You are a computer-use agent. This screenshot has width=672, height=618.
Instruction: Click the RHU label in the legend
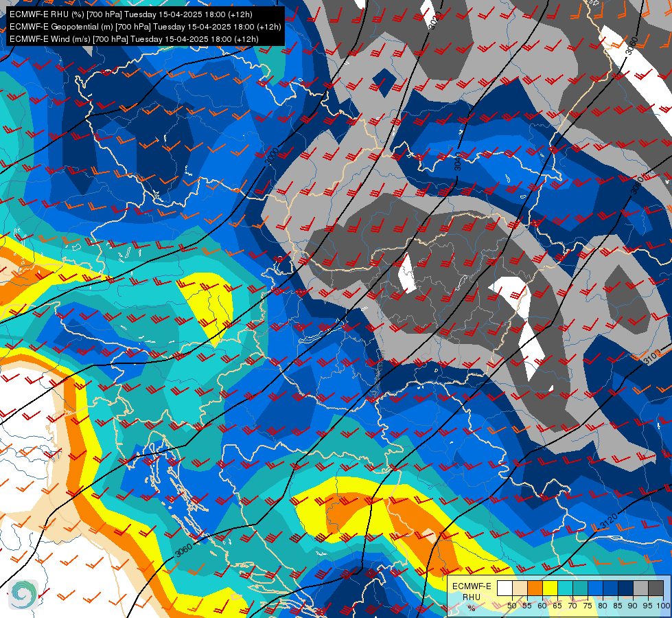point(472,597)
